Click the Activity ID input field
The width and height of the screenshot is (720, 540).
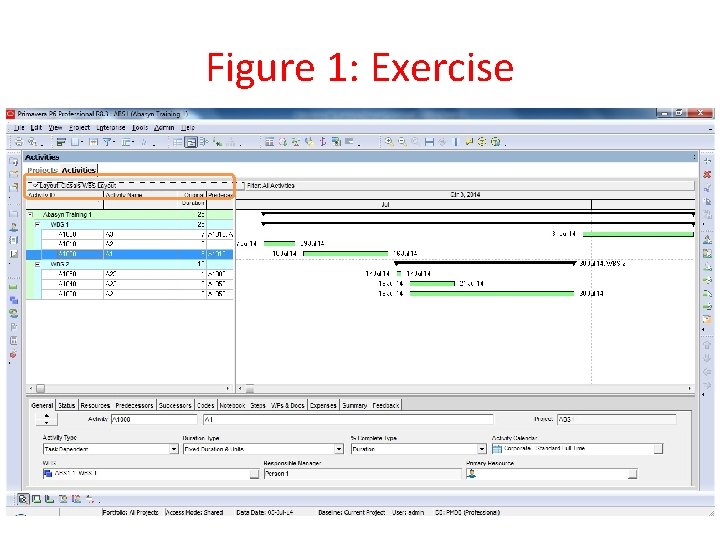click(154, 419)
